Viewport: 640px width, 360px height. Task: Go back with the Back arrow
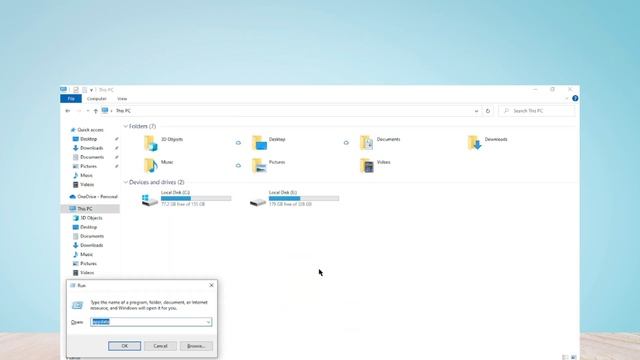pyautogui.click(x=68, y=111)
